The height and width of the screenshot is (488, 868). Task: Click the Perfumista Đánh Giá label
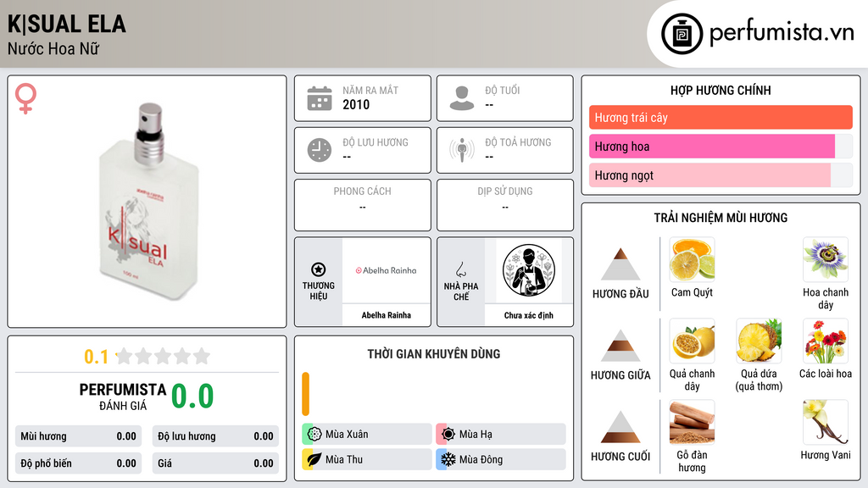click(123, 396)
